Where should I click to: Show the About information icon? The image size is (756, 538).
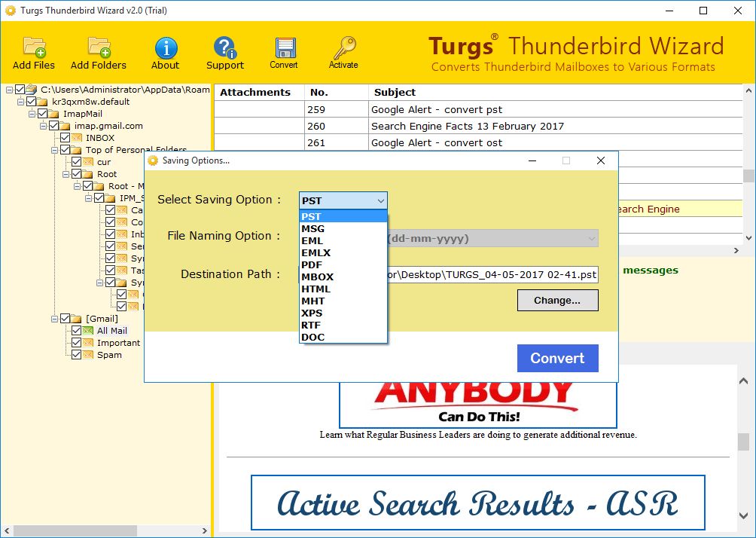click(166, 48)
